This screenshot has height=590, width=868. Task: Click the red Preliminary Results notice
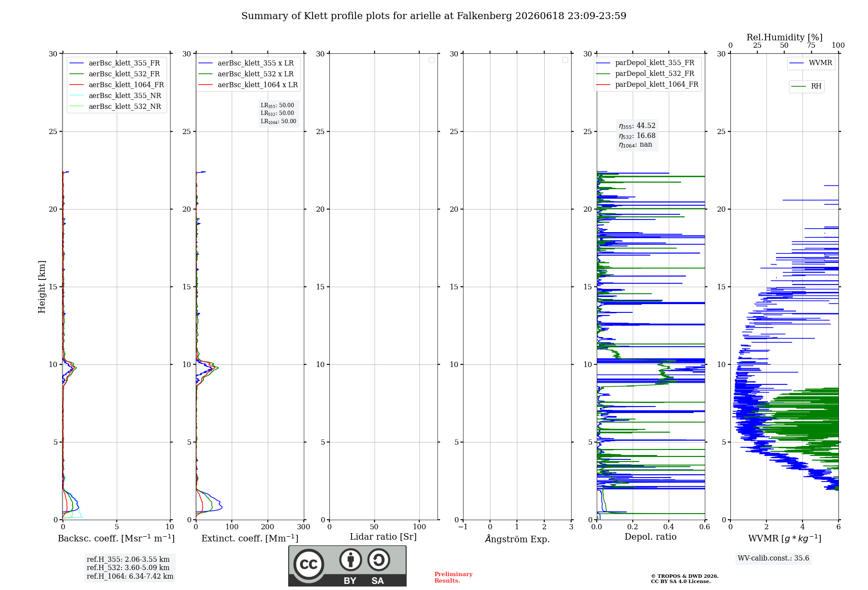pos(454,577)
